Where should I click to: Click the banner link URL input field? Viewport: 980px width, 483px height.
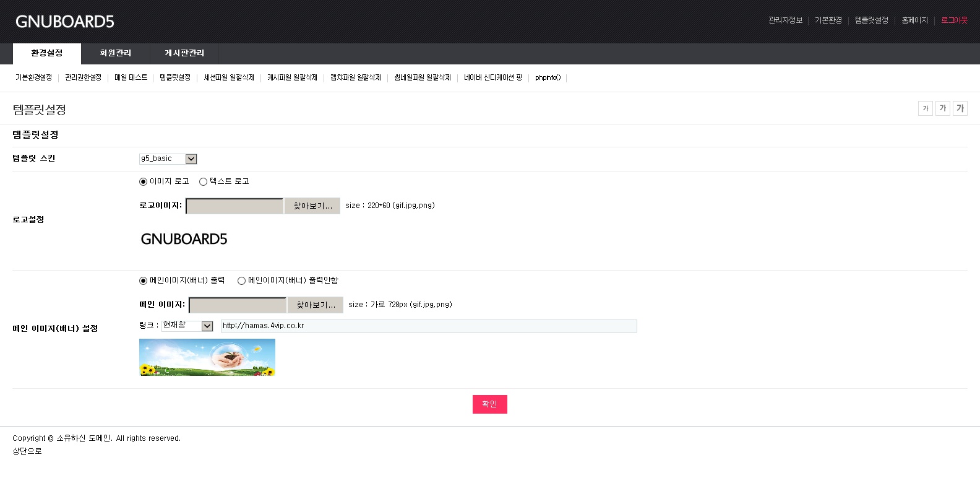pos(428,326)
